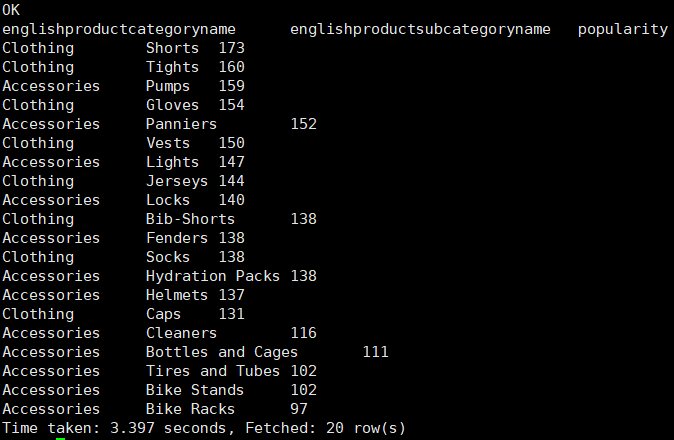Click the Tights subcategory text

tap(172, 67)
